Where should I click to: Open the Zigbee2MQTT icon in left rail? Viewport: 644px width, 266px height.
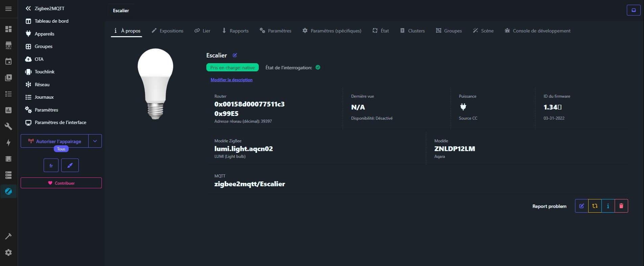click(x=8, y=191)
